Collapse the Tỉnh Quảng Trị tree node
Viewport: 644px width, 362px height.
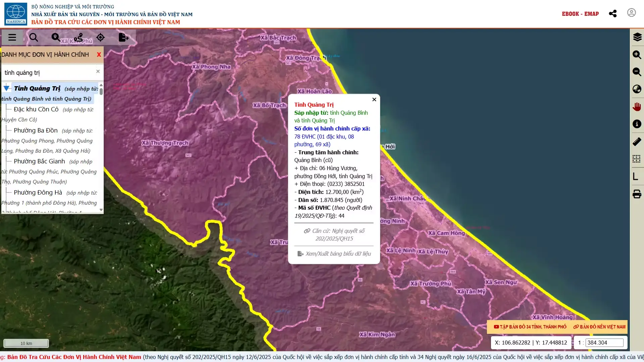coord(6,89)
